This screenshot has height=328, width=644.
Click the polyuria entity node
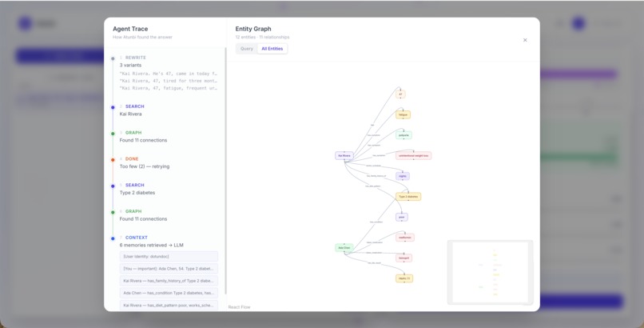403,135
